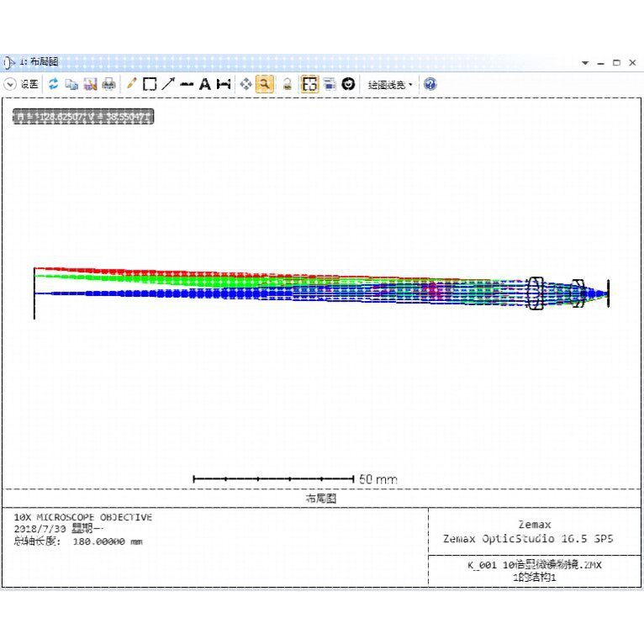The width and height of the screenshot is (644, 644).
Task: Click the 10X MICROSCOPE OBJECTIVE title text
Action: pyautogui.click(x=83, y=518)
